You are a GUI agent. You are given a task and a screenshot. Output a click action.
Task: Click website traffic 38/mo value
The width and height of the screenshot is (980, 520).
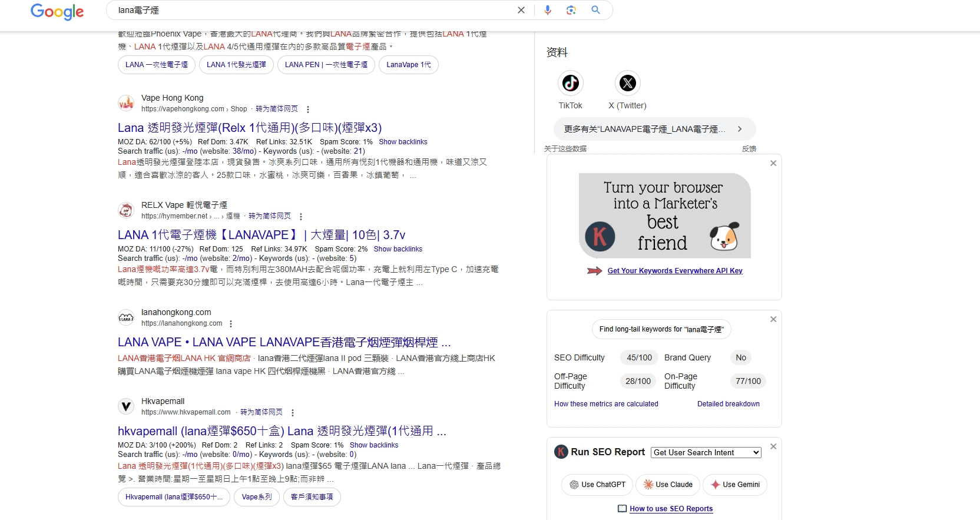click(x=244, y=151)
